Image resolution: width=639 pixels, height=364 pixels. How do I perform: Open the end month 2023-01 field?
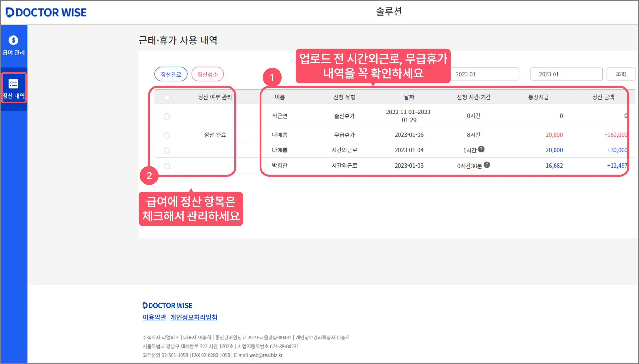(566, 74)
